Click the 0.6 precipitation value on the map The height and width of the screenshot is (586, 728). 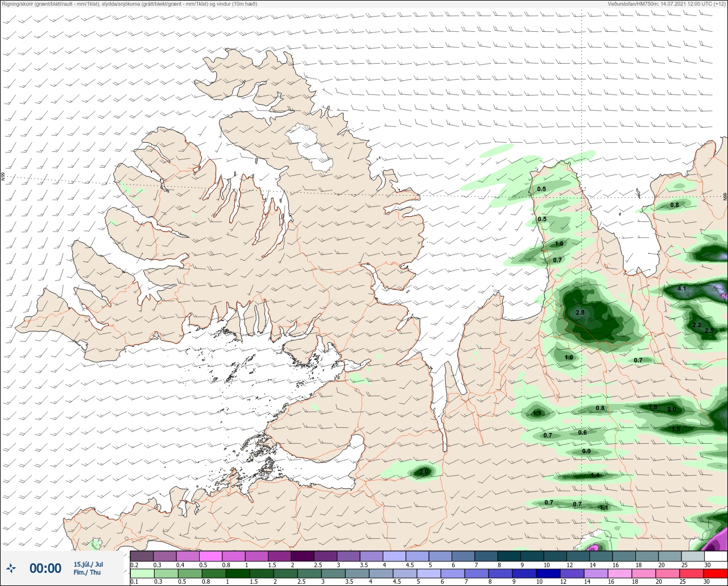[x=582, y=433]
